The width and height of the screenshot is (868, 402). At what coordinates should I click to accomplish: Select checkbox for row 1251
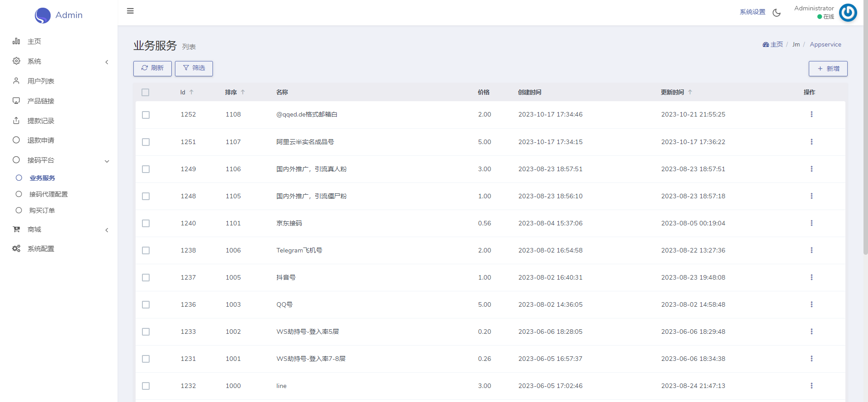(146, 142)
